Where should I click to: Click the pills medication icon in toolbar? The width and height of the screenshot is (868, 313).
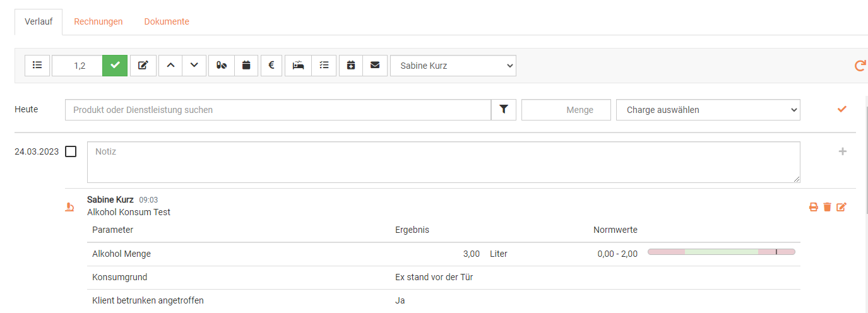(x=222, y=65)
